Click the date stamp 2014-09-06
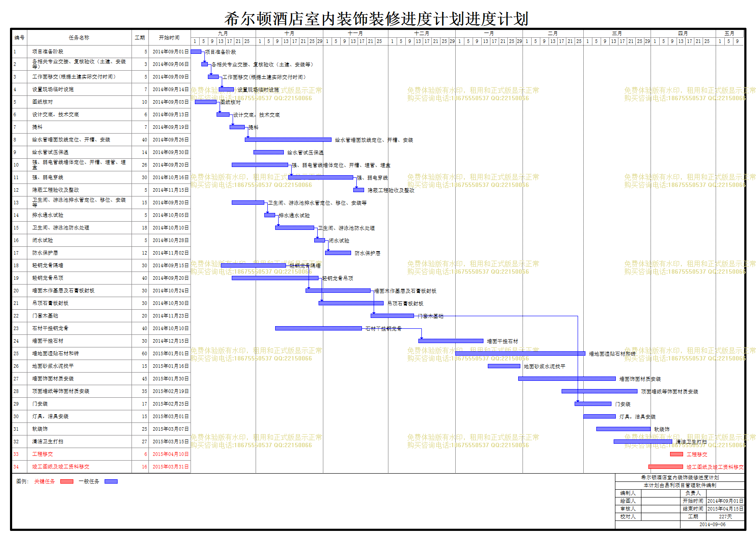Screen dimensions: 756x540 pyautogui.click(x=712, y=524)
